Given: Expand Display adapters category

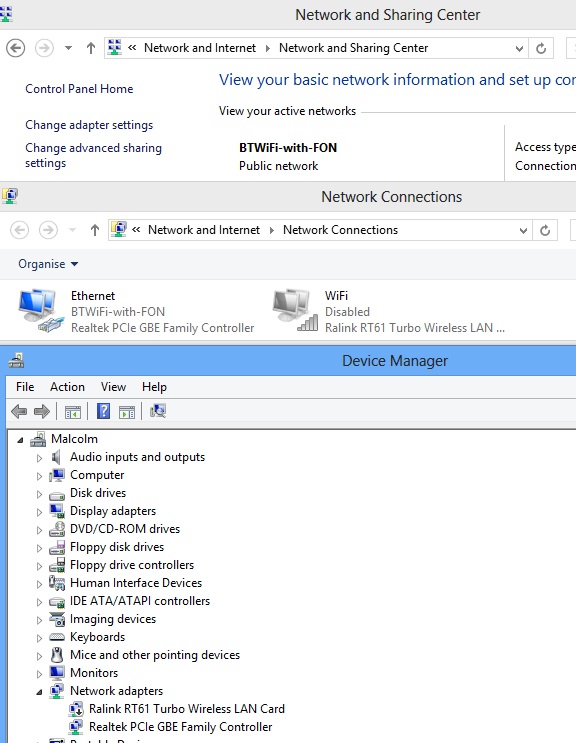Looking at the screenshot, I should pos(39,512).
